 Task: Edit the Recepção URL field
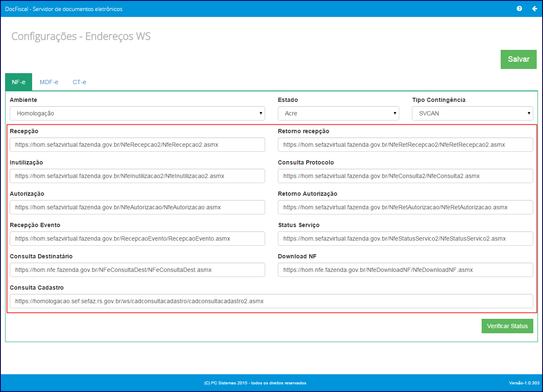pos(137,145)
